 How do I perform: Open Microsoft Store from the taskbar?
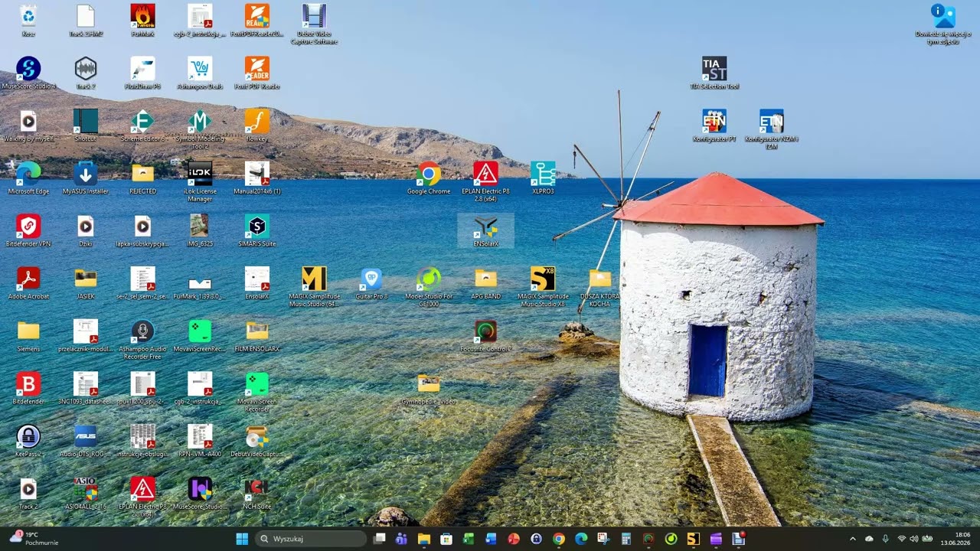pos(446,539)
